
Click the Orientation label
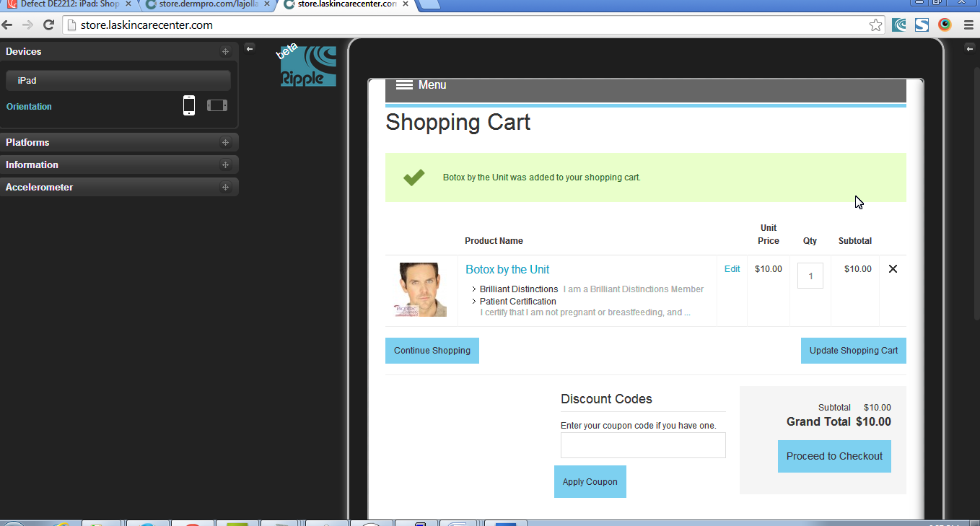coord(29,107)
